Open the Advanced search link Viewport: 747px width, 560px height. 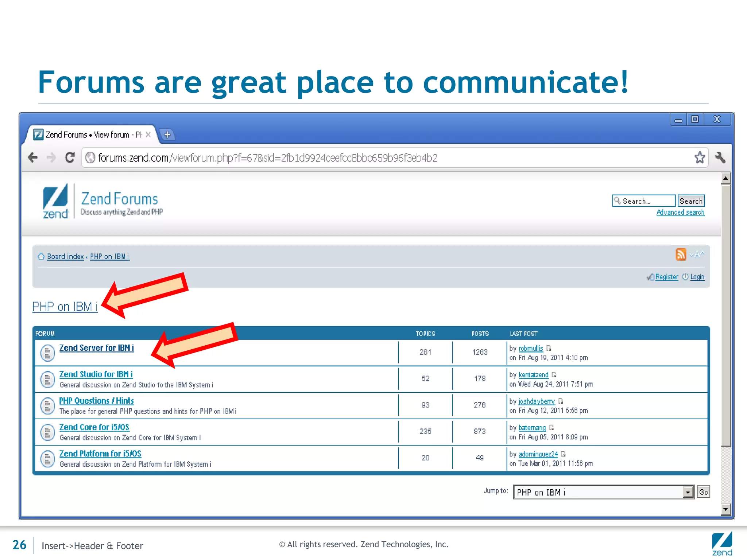pos(680,212)
